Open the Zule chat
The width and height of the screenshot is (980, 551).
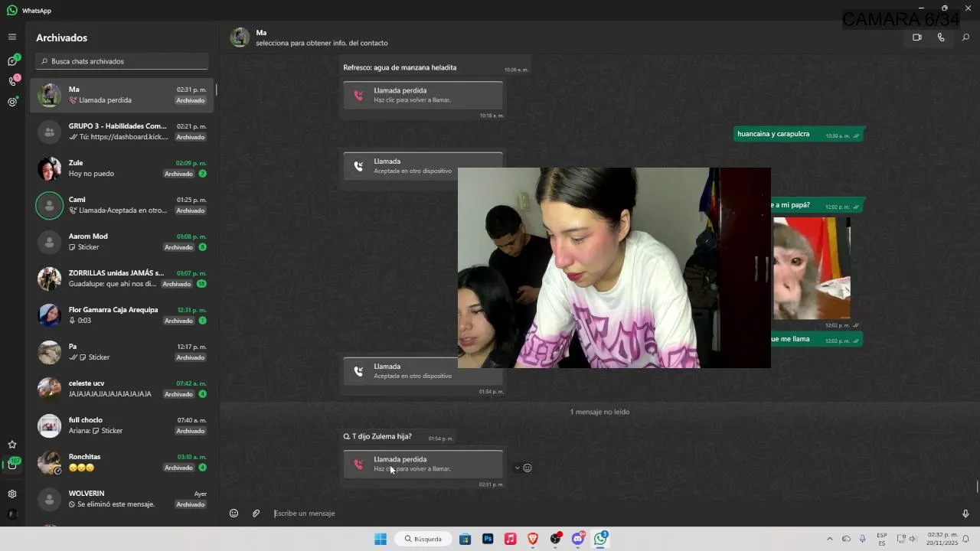[x=122, y=168]
